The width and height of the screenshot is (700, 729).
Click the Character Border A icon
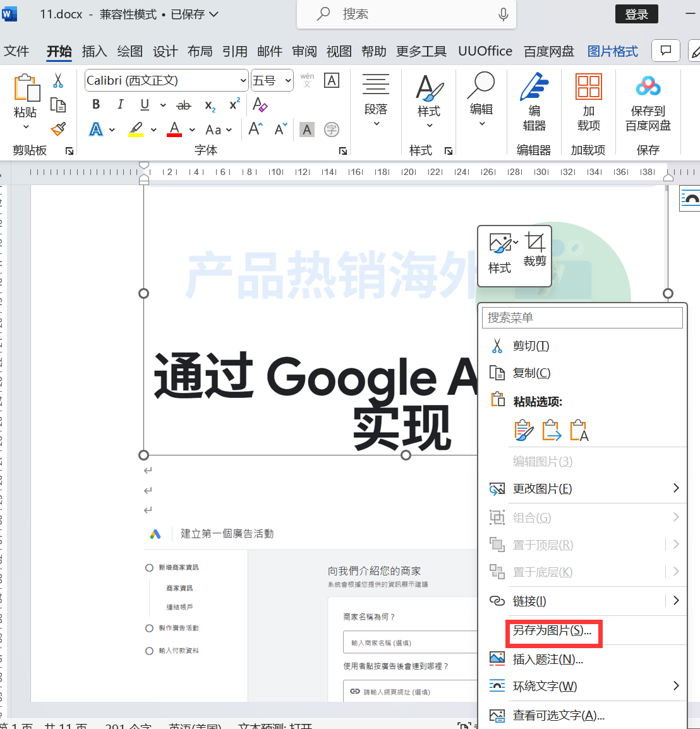(332, 80)
